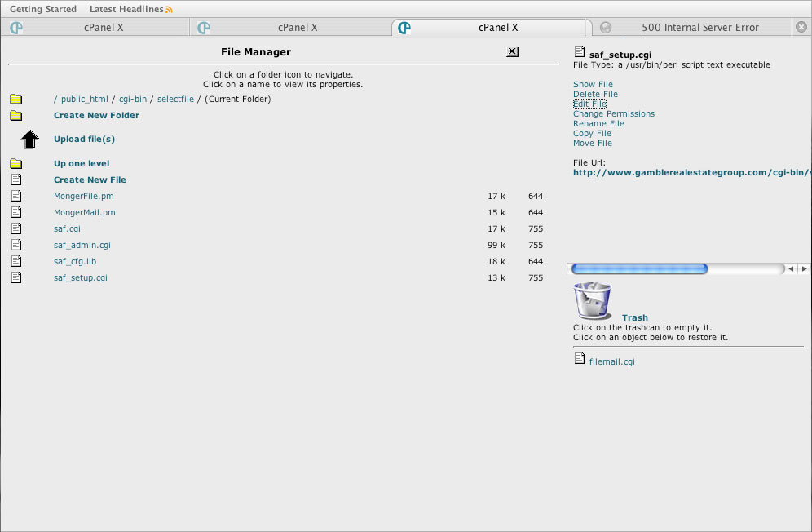812x532 pixels.
Task: Click the folder icon beside Create New Folder
Action: [15, 116]
